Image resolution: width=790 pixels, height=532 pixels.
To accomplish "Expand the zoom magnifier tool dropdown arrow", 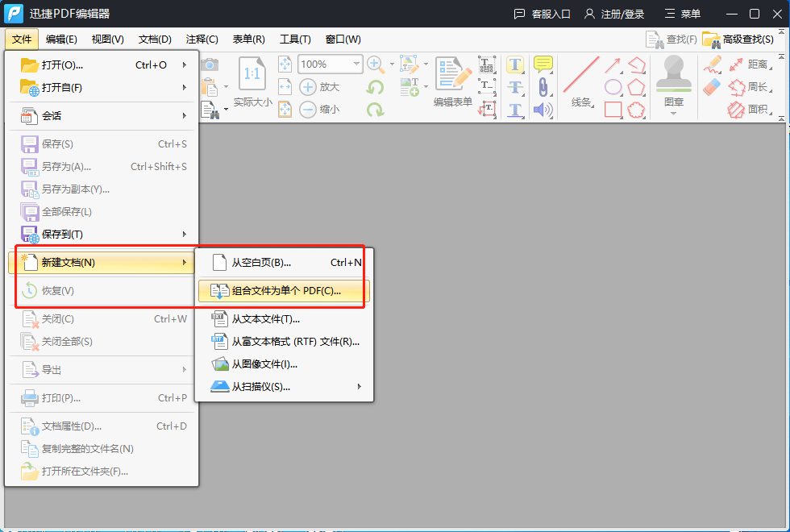I will (x=392, y=64).
